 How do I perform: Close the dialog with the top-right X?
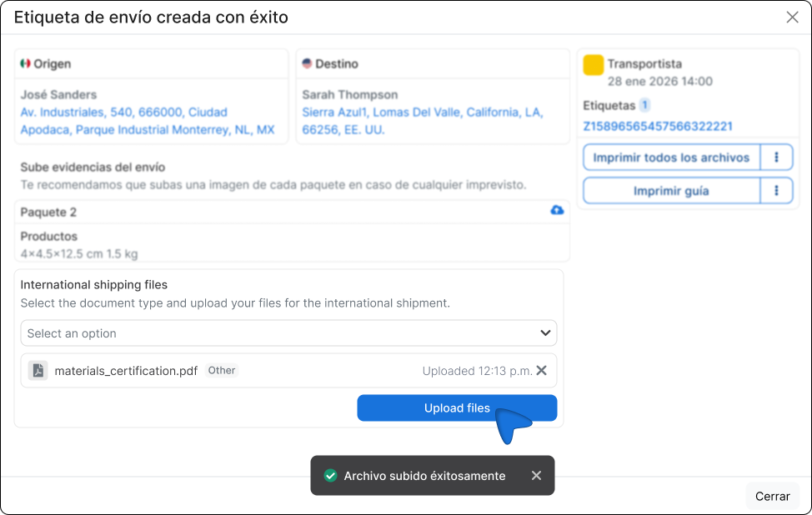[x=792, y=17]
